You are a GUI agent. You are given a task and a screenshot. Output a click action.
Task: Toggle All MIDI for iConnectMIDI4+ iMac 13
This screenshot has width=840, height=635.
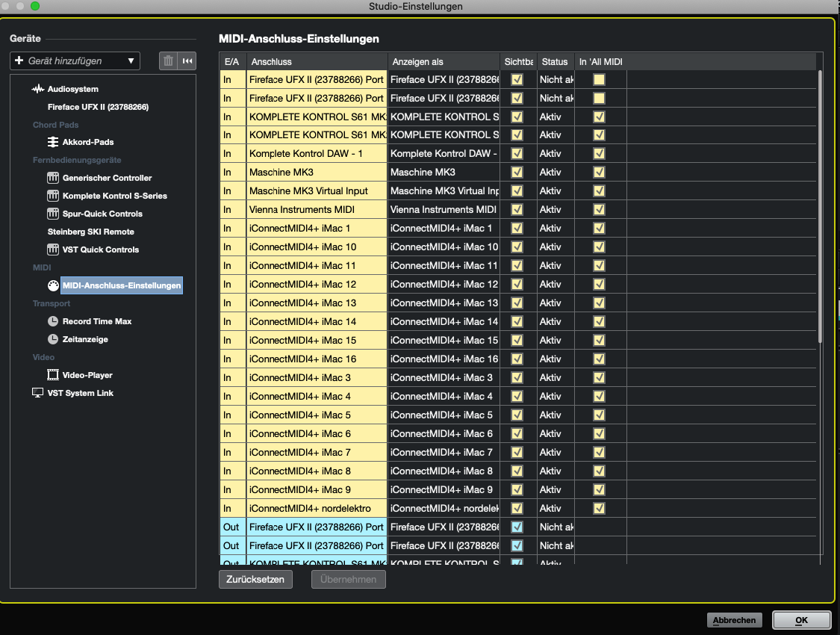(x=599, y=303)
